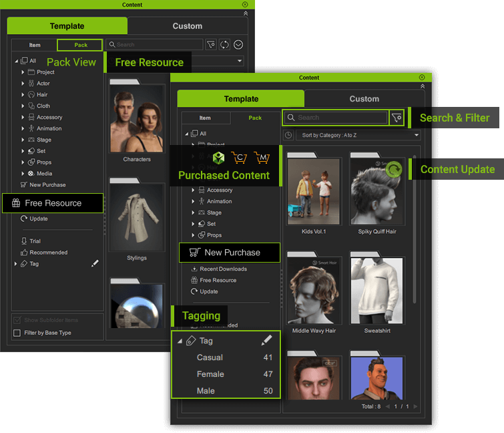
Task: Open the highlighted Free Resource entry
Action: 53,203
